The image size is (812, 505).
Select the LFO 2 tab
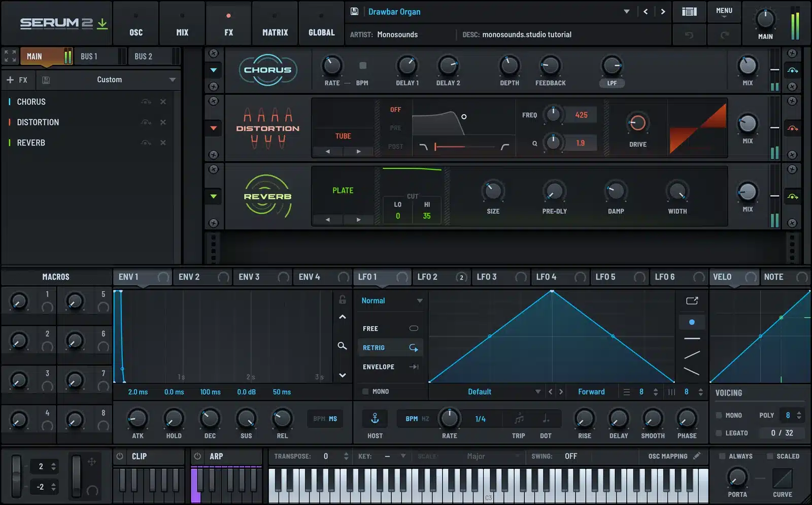441,277
